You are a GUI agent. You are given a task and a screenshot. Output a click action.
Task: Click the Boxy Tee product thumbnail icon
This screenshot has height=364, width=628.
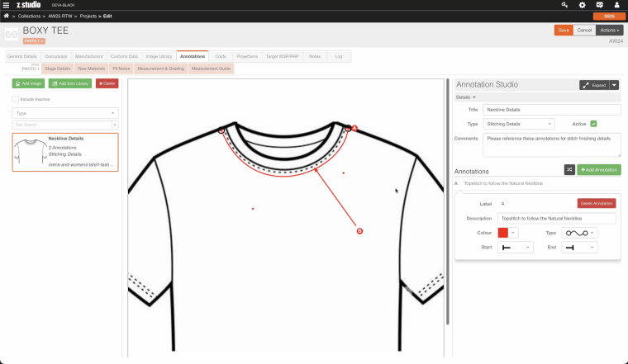(x=12, y=35)
